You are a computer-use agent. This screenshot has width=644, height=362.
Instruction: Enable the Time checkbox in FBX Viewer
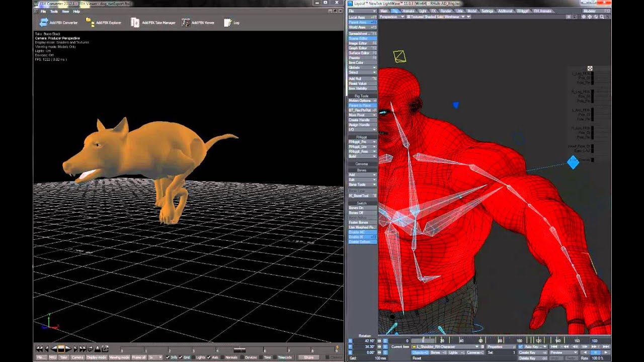tap(261, 357)
